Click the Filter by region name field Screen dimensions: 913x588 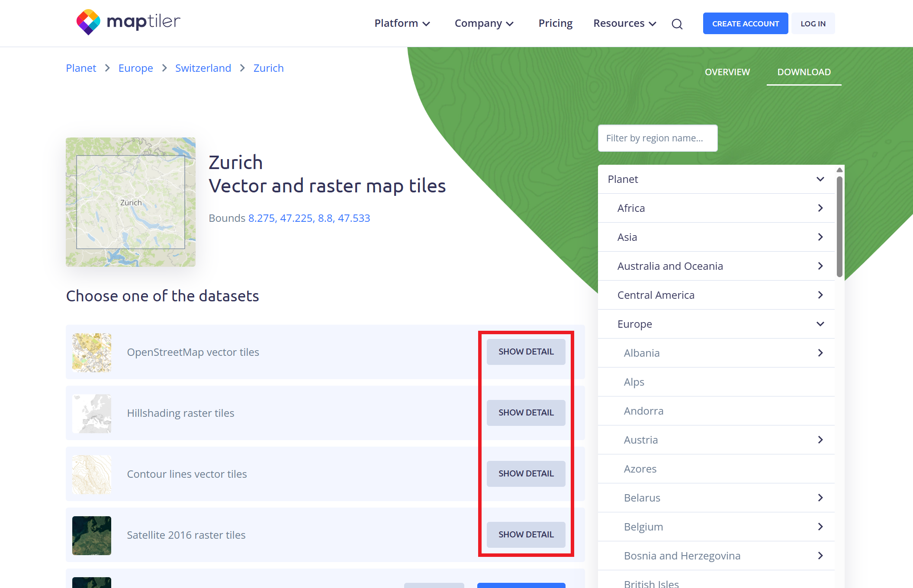pos(657,138)
